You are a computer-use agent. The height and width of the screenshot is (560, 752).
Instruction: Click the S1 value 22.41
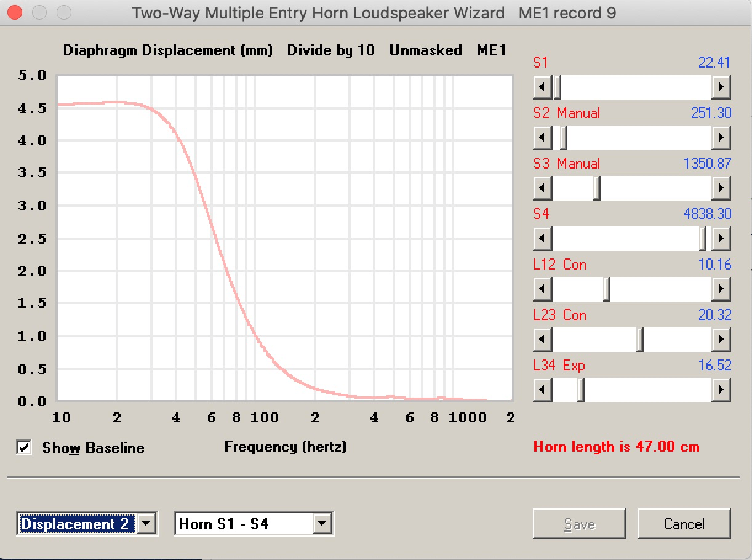point(714,63)
